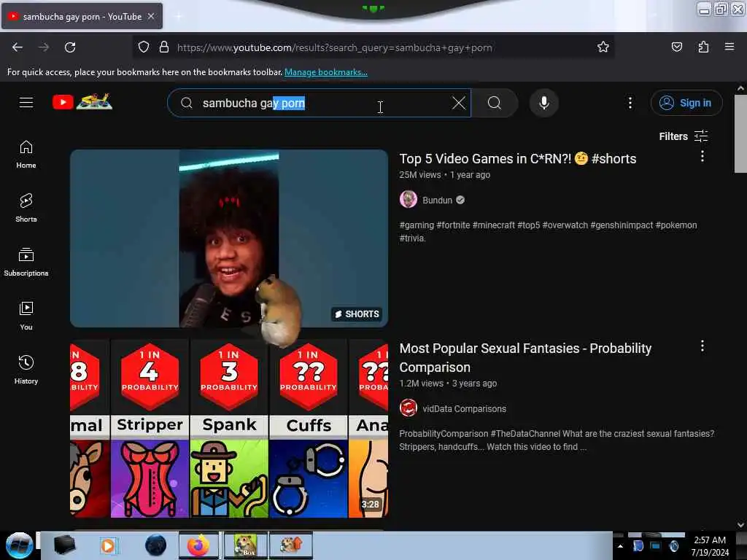The image size is (747, 560).
Task: Reload the page with the refresh icon
Action: pos(70,47)
